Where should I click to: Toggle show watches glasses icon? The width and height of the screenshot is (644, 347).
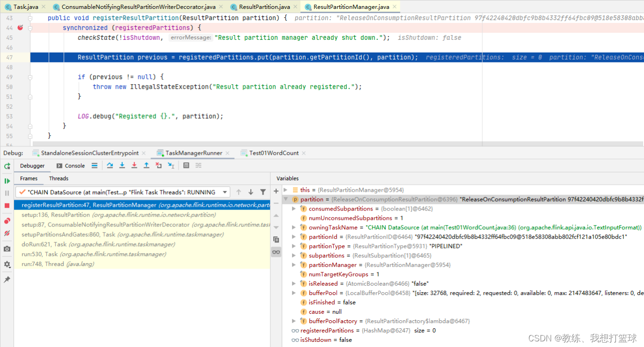(276, 252)
